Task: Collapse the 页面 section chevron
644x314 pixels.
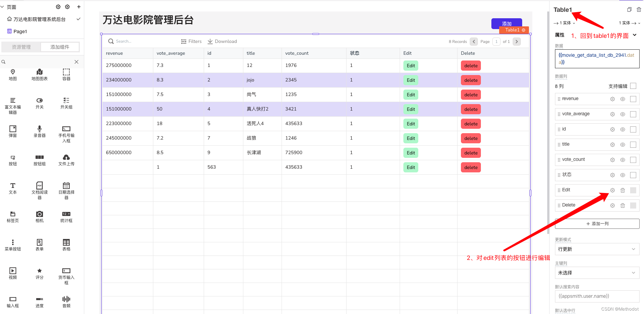Action: pos(2,7)
